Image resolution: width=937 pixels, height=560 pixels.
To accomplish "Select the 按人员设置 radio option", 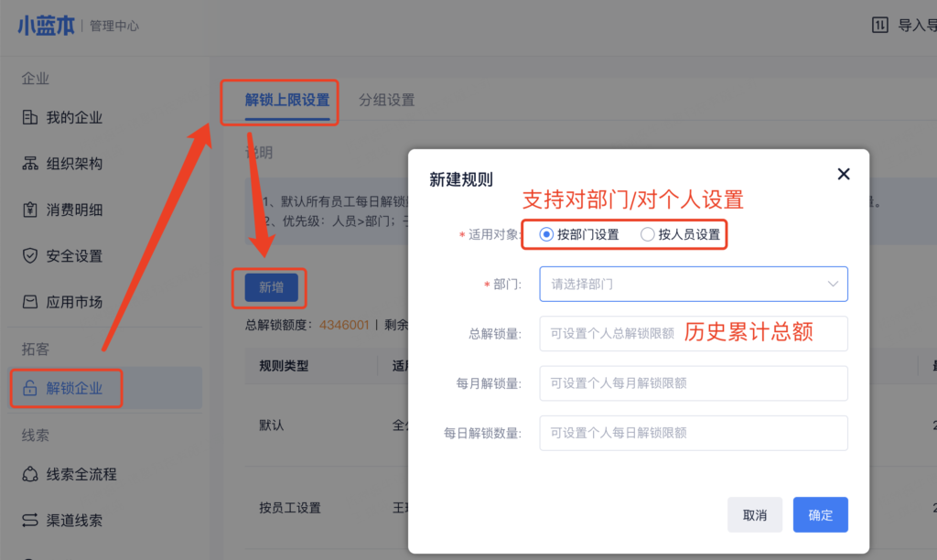I will [x=648, y=234].
